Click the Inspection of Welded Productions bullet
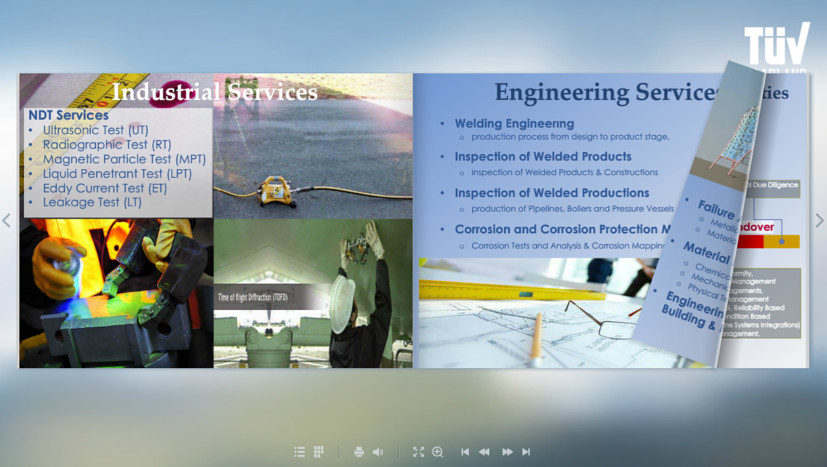This screenshot has width=827, height=467. tap(552, 193)
